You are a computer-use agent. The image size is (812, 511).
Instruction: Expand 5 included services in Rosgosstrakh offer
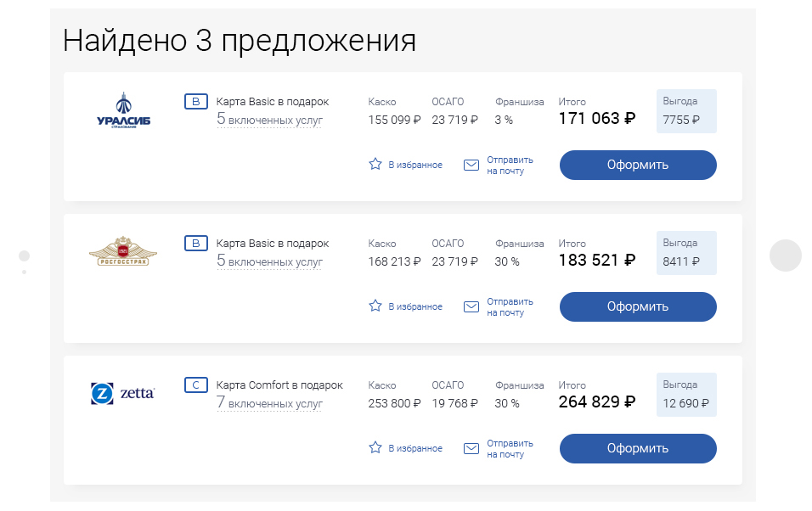[x=269, y=261]
